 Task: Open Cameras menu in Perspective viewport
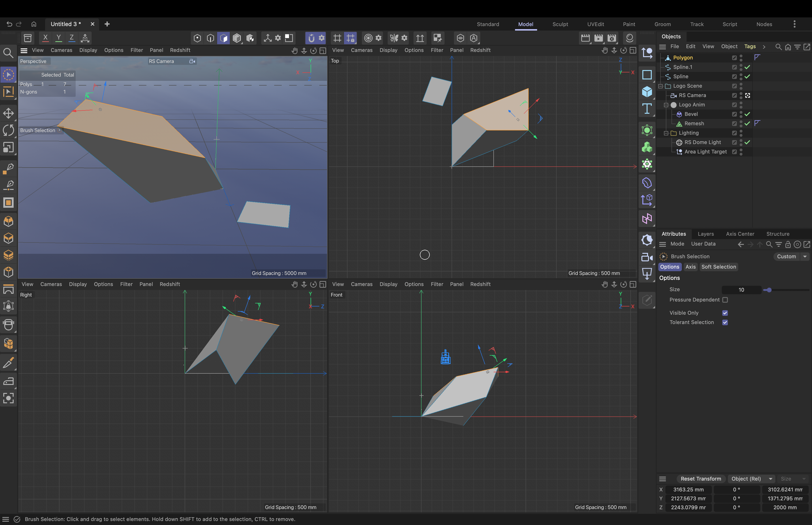(61, 50)
